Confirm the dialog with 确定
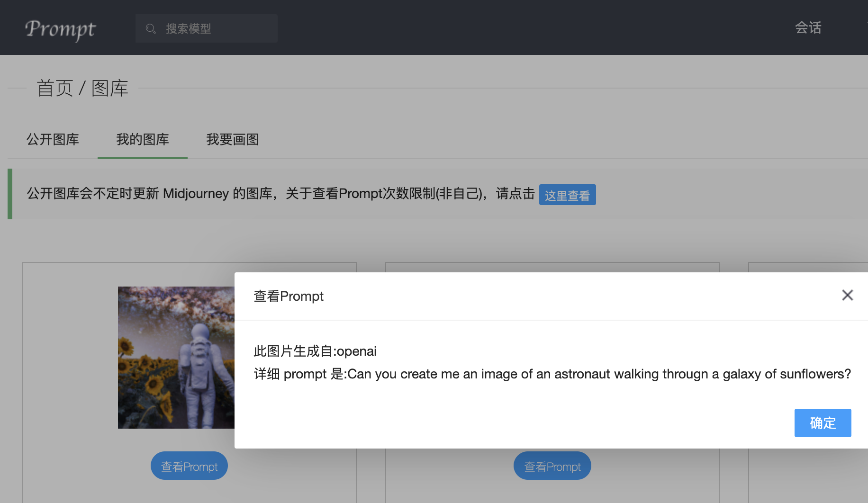The width and height of the screenshot is (868, 503). coord(823,423)
